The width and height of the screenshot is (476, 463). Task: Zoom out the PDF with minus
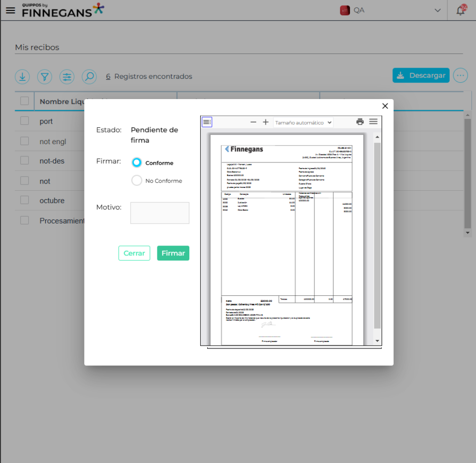coord(253,122)
